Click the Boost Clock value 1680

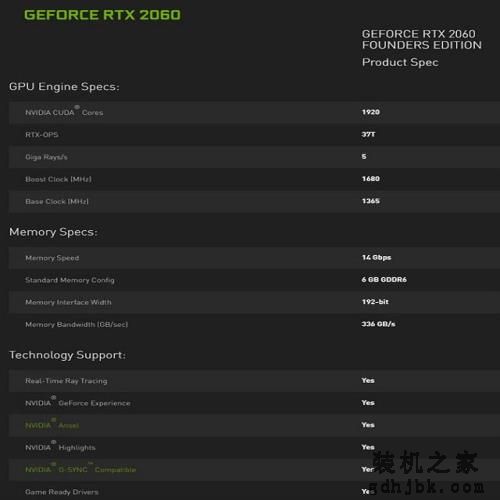coord(371,179)
